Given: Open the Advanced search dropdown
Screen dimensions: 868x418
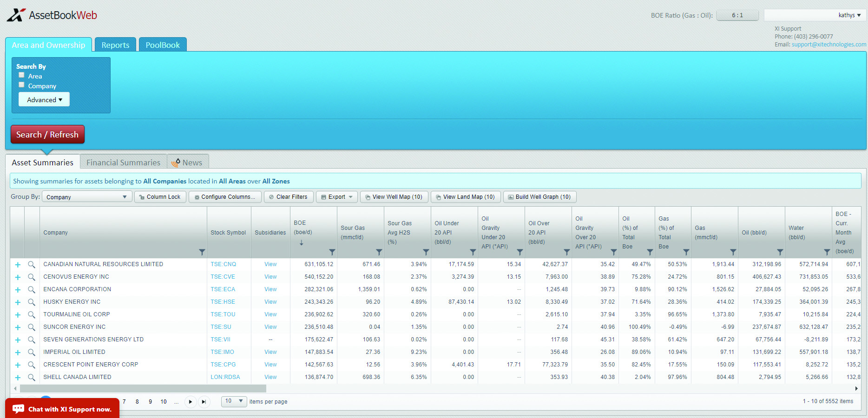Looking at the screenshot, I should click(x=44, y=99).
